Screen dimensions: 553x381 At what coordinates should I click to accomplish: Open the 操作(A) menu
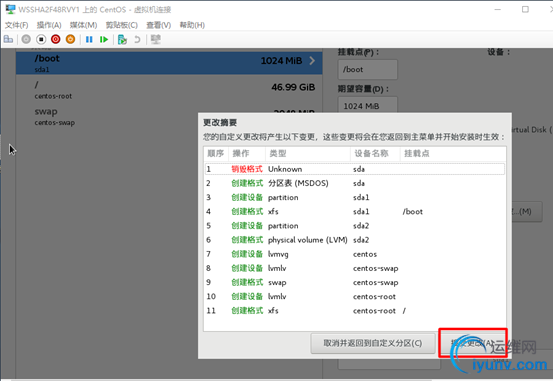[x=49, y=25]
